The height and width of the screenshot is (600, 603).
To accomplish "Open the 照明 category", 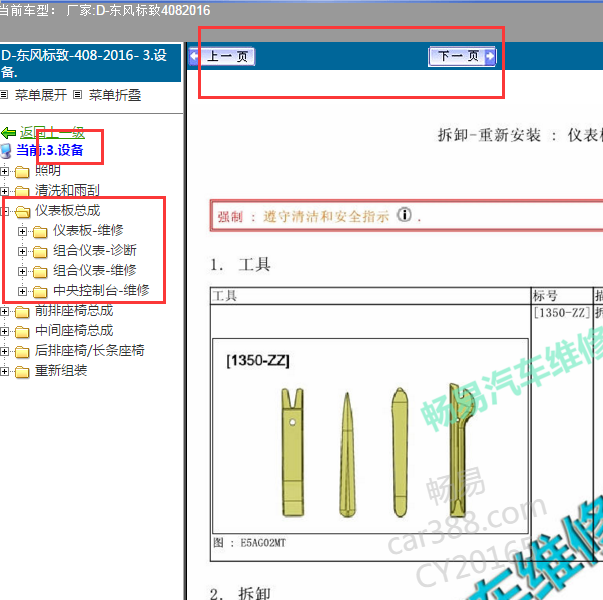I will click(x=48, y=170).
